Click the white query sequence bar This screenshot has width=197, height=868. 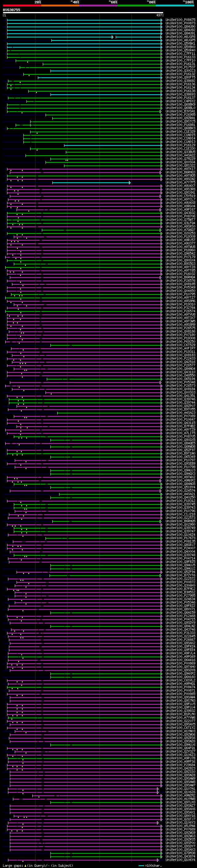(83, 13)
